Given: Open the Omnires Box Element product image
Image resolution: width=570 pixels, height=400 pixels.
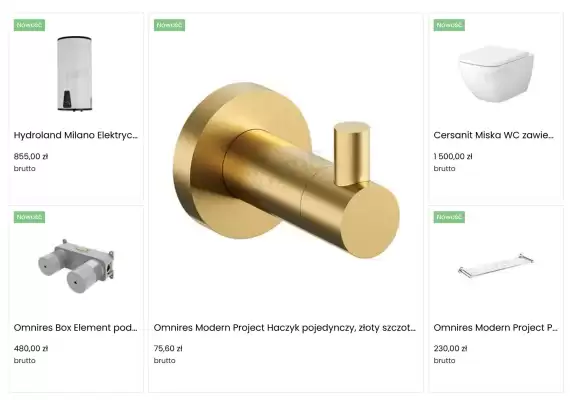Looking at the screenshot, I should [76, 265].
